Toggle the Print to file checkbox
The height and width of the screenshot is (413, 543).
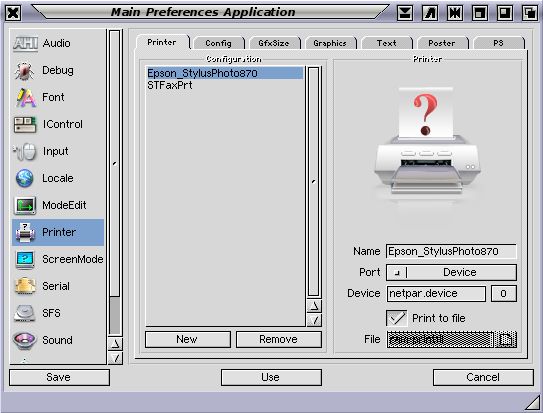pyautogui.click(x=397, y=318)
